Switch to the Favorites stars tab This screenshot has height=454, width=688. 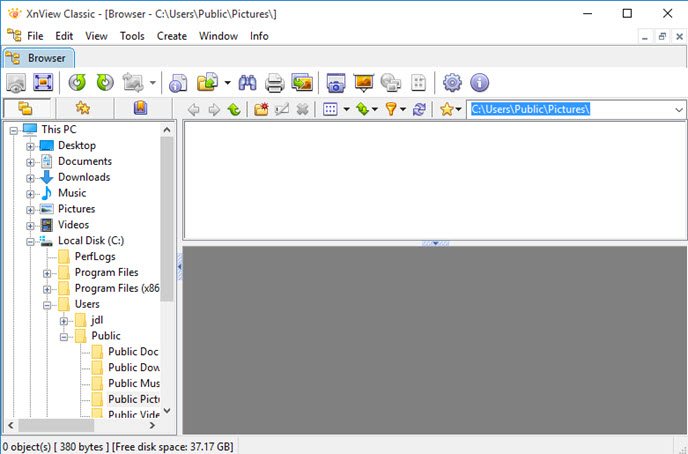[x=82, y=108]
